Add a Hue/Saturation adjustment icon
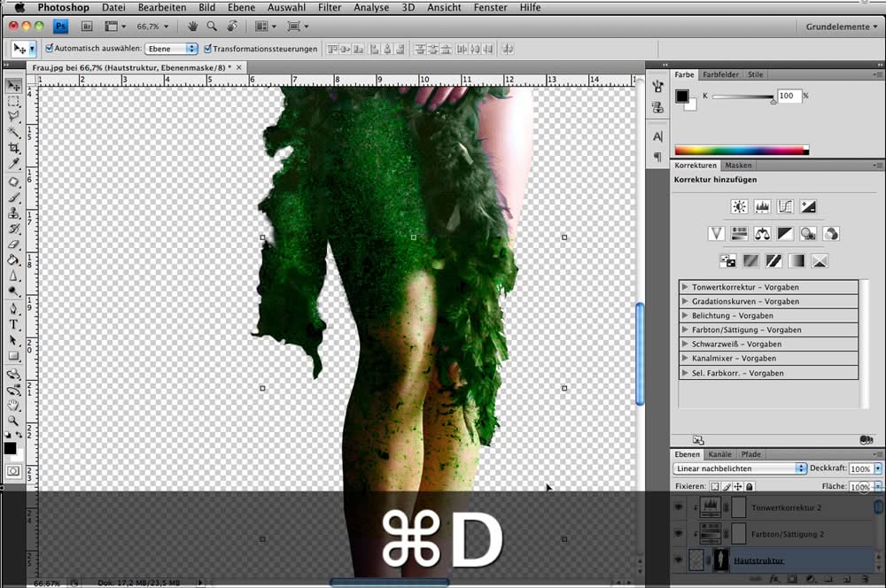The image size is (886, 588). pos(739,233)
